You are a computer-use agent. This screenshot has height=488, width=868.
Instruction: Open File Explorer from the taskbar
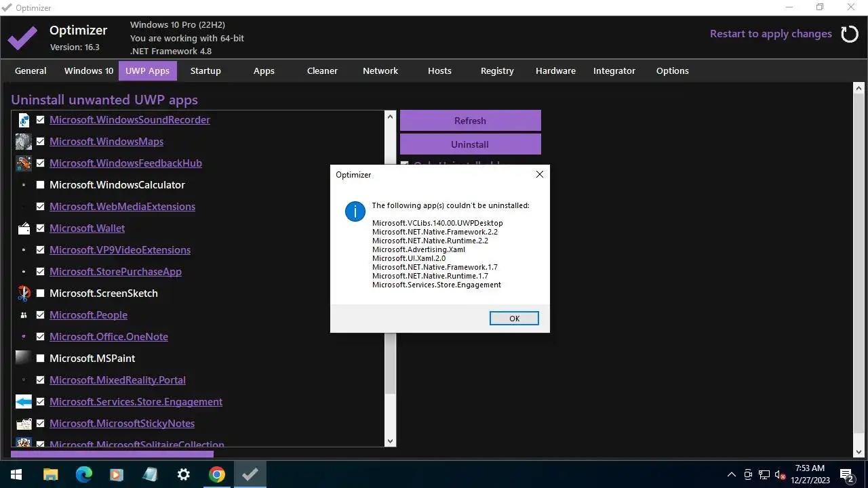[51, 474]
